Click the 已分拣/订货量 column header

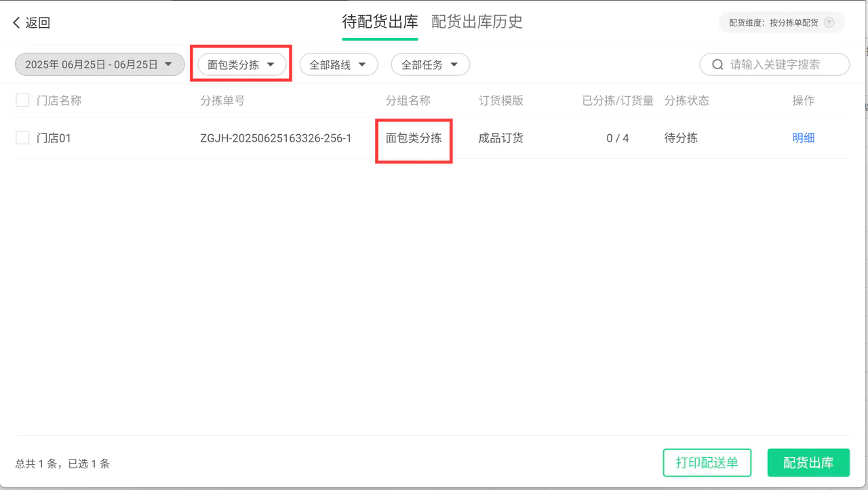tap(618, 100)
